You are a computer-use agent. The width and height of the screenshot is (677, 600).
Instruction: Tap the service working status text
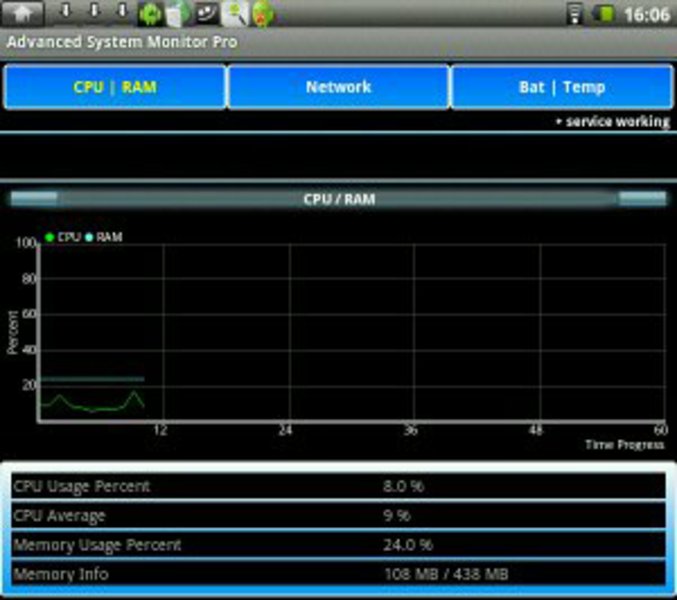[x=613, y=122]
